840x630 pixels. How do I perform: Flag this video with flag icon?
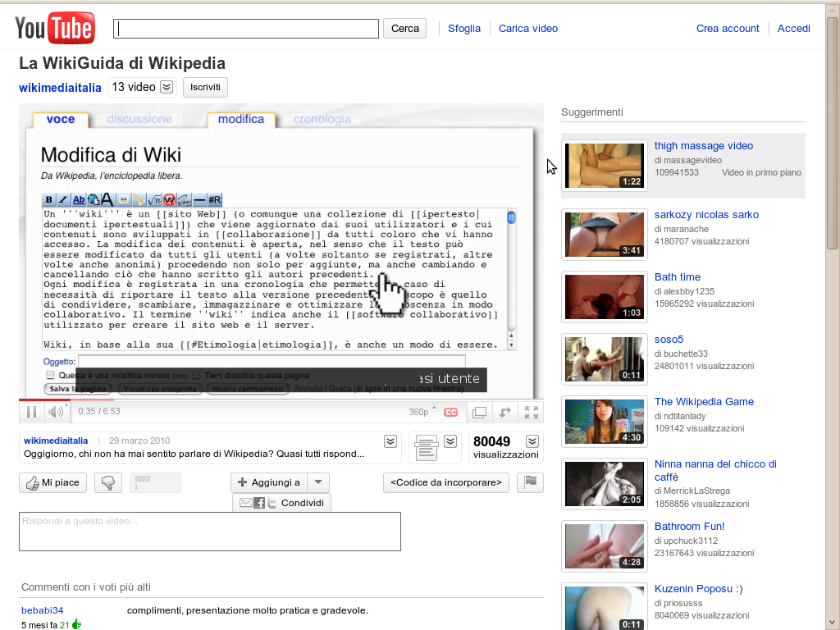click(x=531, y=482)
